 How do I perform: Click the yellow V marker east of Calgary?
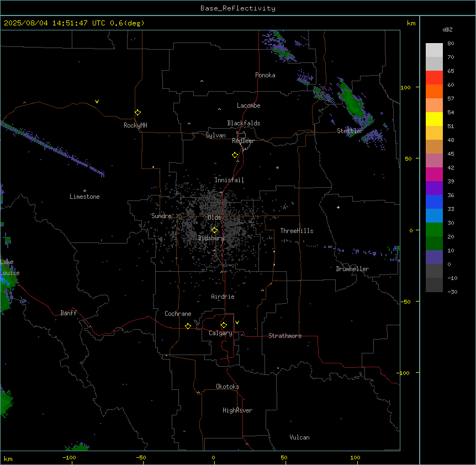point(237,323)
